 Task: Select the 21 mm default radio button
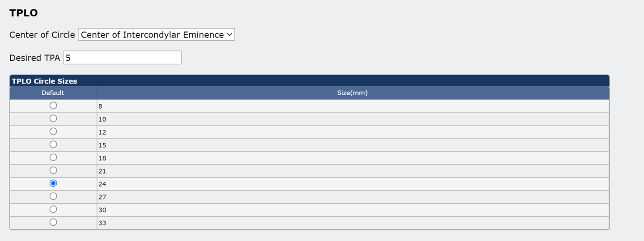pyautogui.click(x=53, y=170)
